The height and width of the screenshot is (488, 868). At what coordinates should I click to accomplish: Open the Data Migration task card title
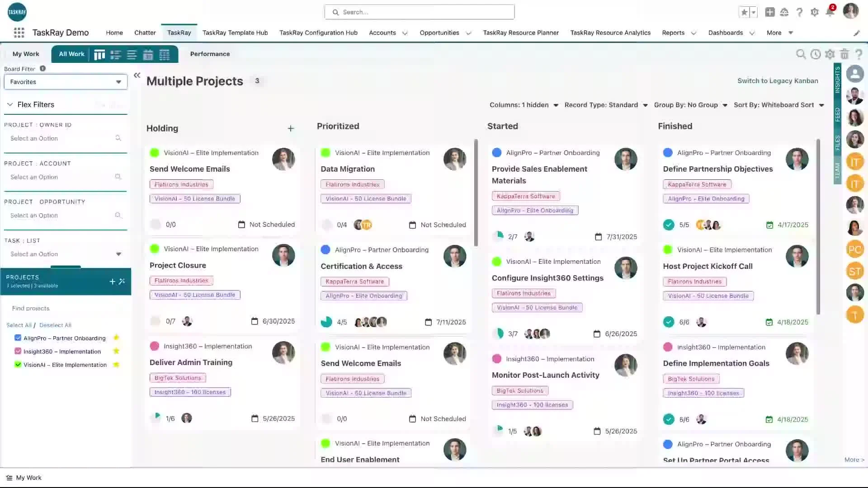(348, 169)
